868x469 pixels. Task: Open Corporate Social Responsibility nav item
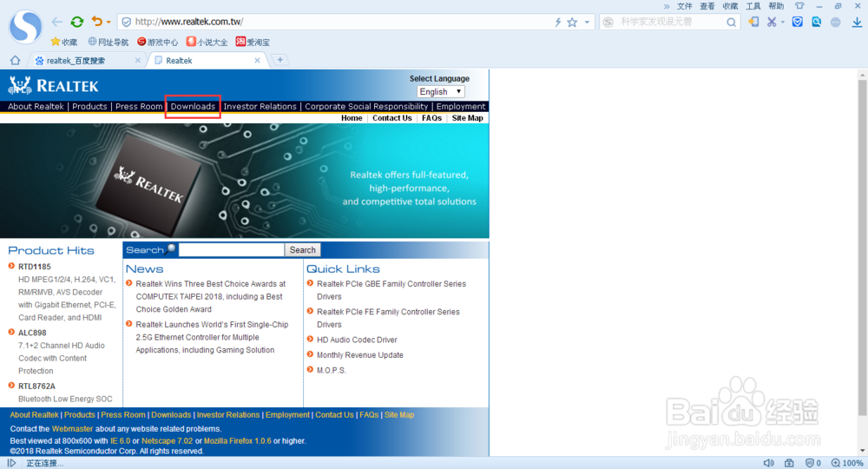click(x=366, y=106)
